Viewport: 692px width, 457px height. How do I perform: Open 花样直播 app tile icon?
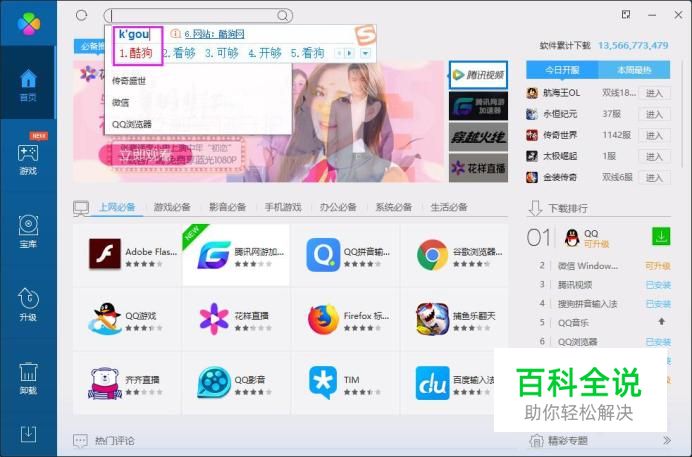pyautogui.click(x=214, y=318)
